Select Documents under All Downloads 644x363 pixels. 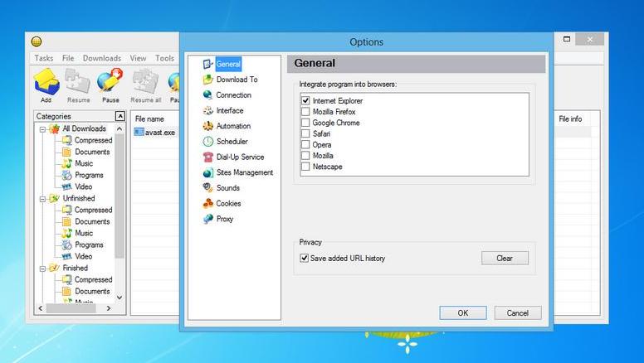(92, 152)
